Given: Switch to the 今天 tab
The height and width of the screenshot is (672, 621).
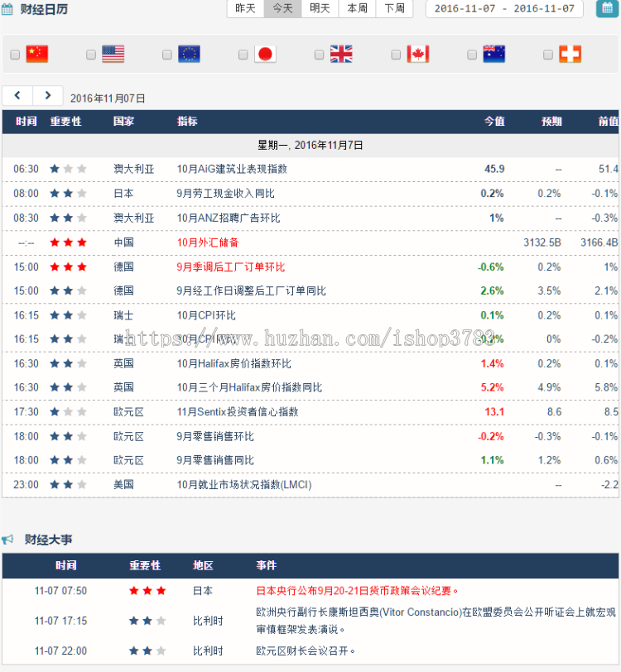Looking at the screenshot, I should pyautogui.click(x=283, y=8).
